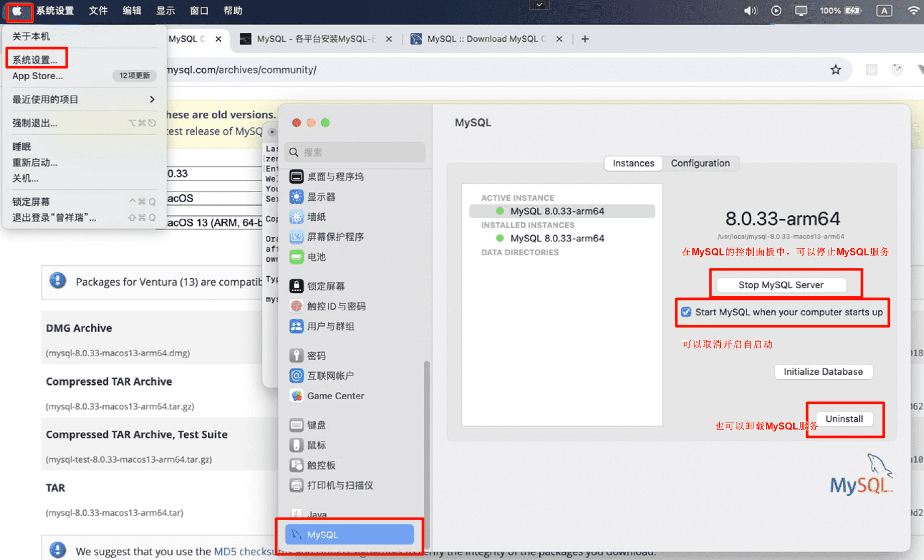The height and width of the screenshot is (560, 924).
Task: Open Displays (显示器) settings
Action: [313, 197]
